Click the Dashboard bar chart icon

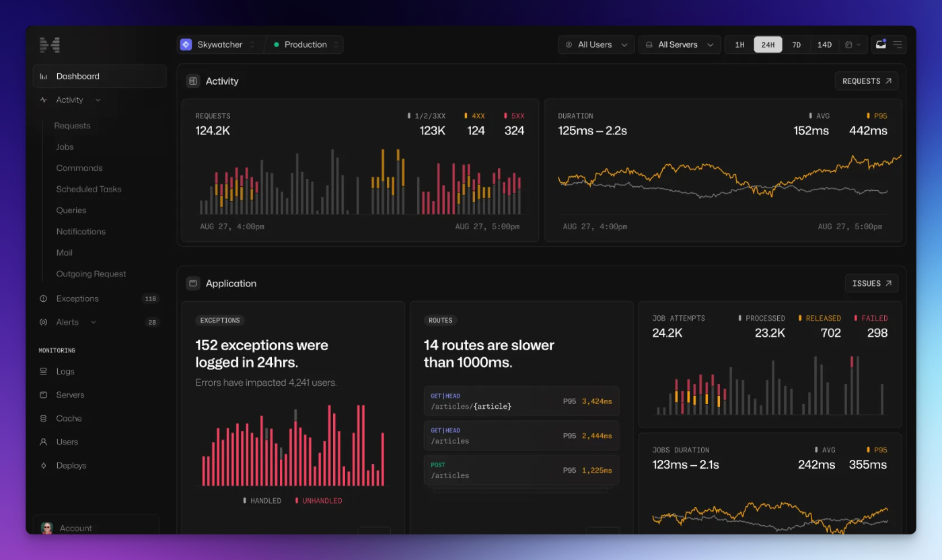point(44,77)
